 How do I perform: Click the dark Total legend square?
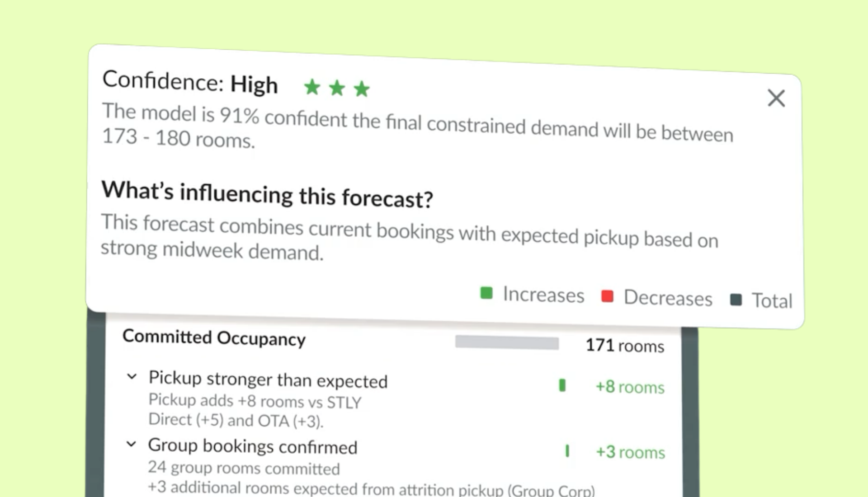click(x=736, y=300)
